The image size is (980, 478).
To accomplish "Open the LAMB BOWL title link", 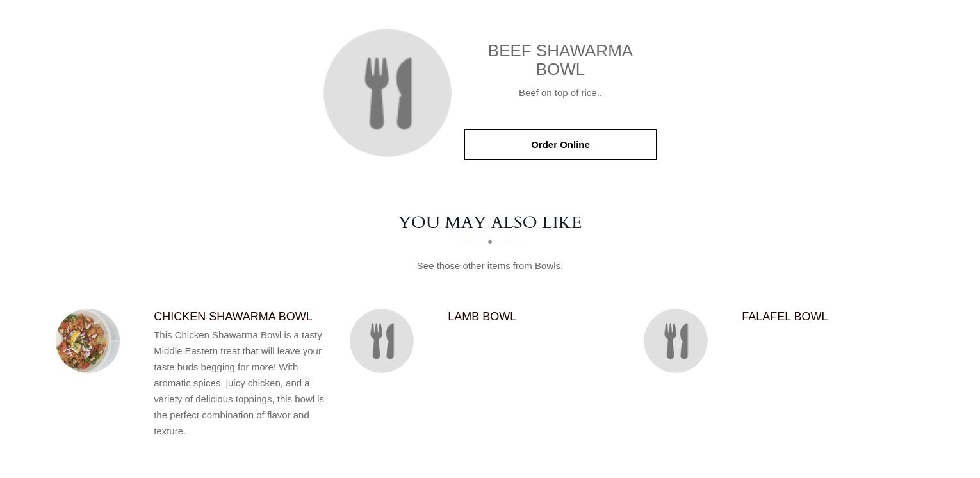I will 482,317.
